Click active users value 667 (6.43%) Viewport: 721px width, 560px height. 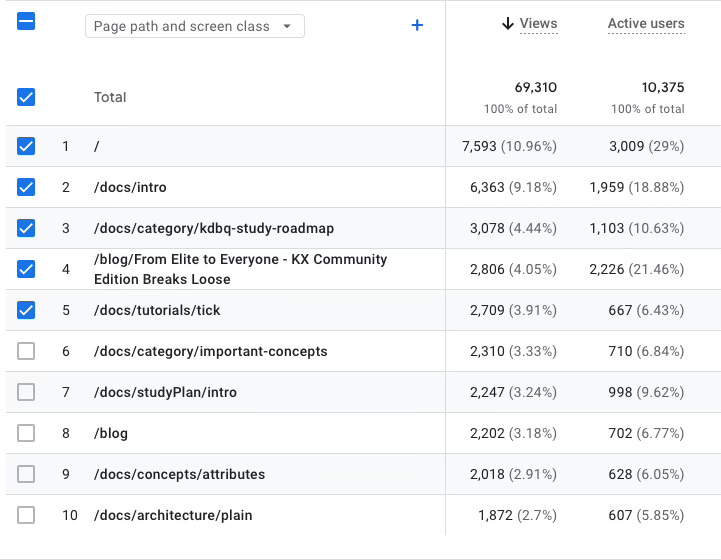coord(647,310)
